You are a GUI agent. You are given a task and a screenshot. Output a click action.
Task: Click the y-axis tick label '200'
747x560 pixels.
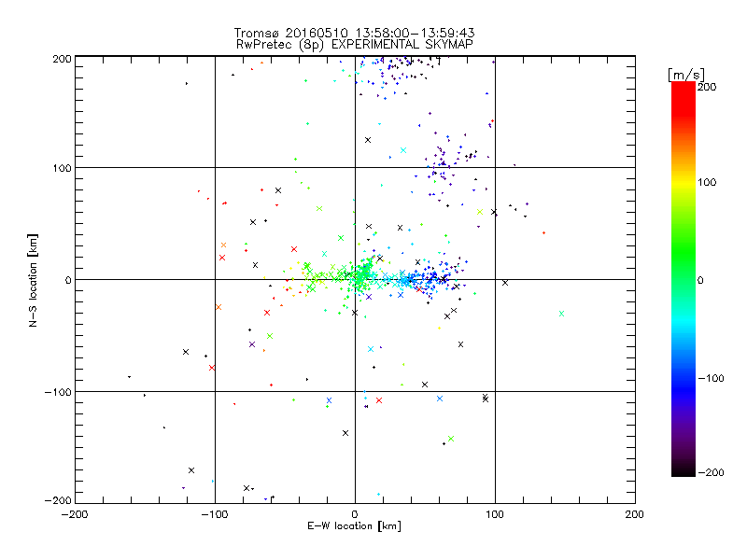pos(62,59)
